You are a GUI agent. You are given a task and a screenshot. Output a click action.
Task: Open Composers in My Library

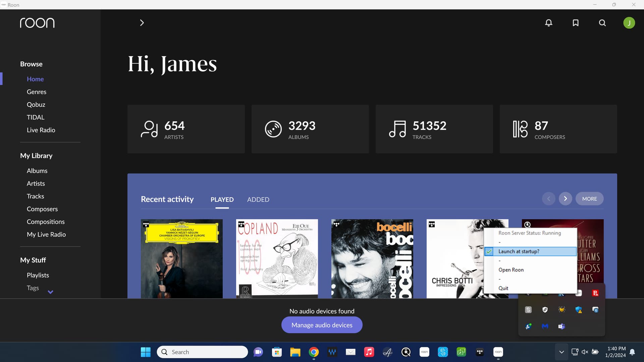(x=42, y=209)
